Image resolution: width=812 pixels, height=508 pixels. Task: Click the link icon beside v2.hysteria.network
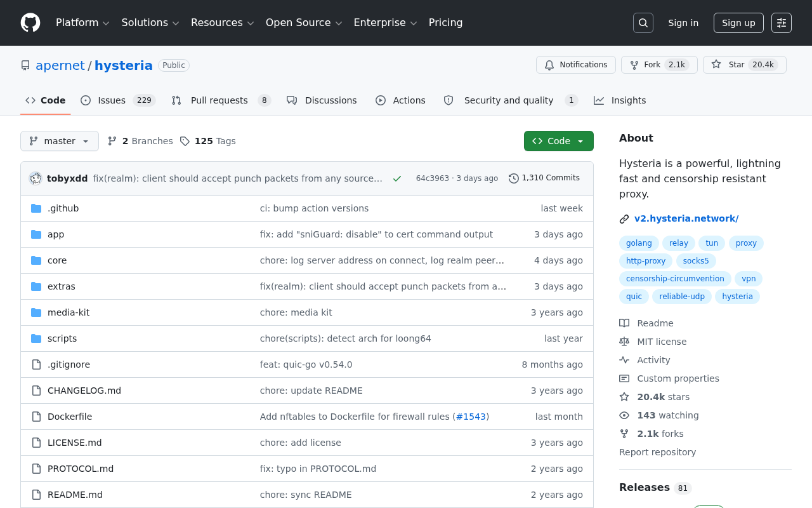click(624, 219)
